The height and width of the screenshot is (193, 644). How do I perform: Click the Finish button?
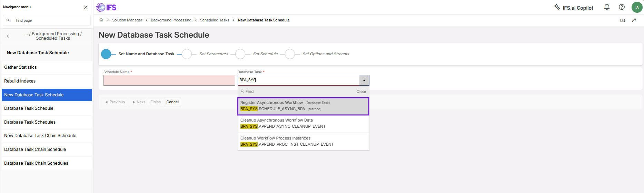coord(156,102)
